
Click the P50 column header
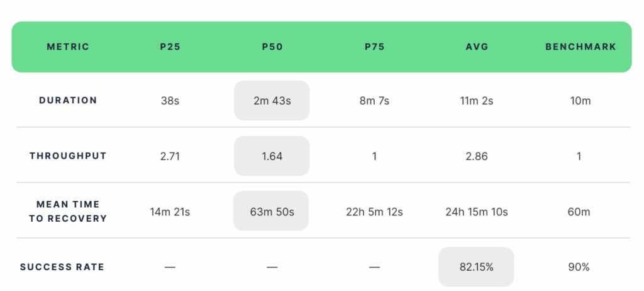tap(272, 47)
